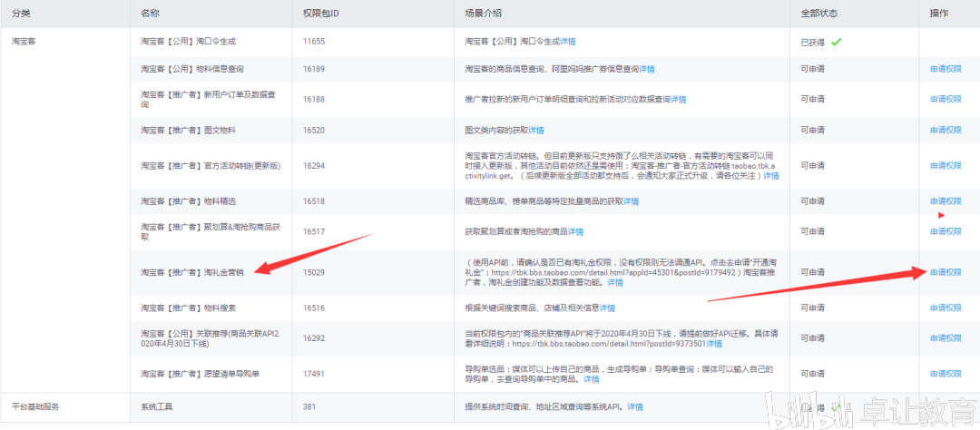
Task: Select package ID 15029
Action: pos(314,272)
